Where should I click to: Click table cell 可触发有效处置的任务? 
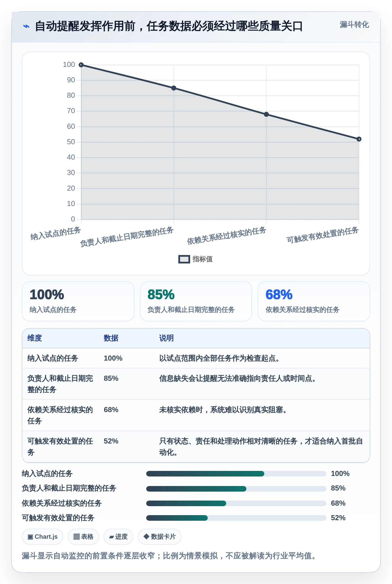(x=60, y=447)
